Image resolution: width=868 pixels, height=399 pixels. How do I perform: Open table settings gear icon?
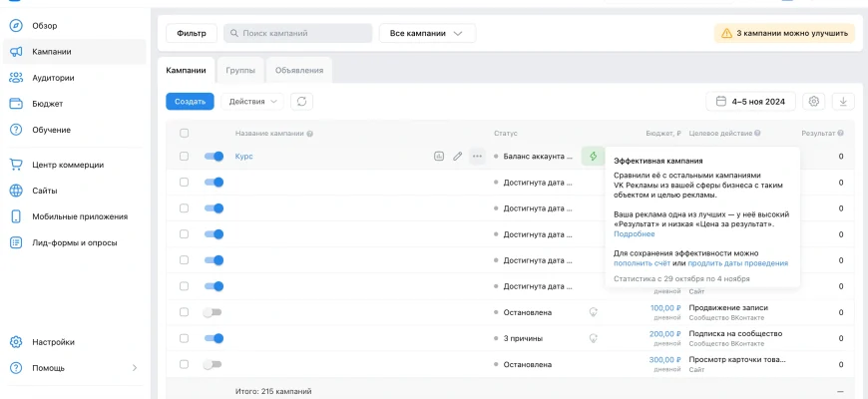coord(814,101)
